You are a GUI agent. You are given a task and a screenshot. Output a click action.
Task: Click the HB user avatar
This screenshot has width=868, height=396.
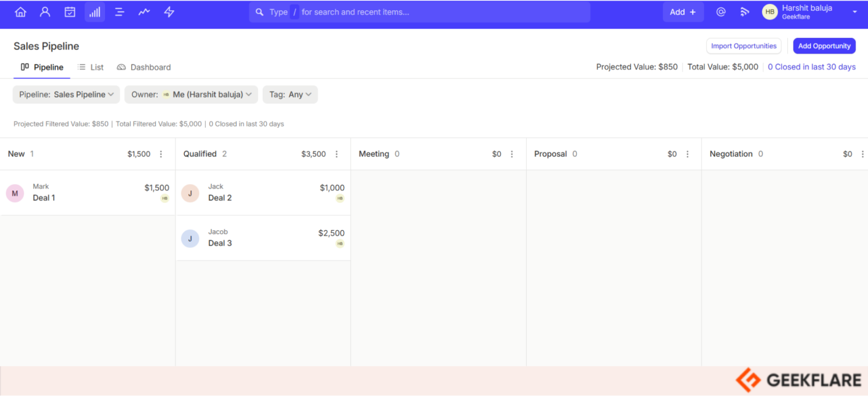770,12
